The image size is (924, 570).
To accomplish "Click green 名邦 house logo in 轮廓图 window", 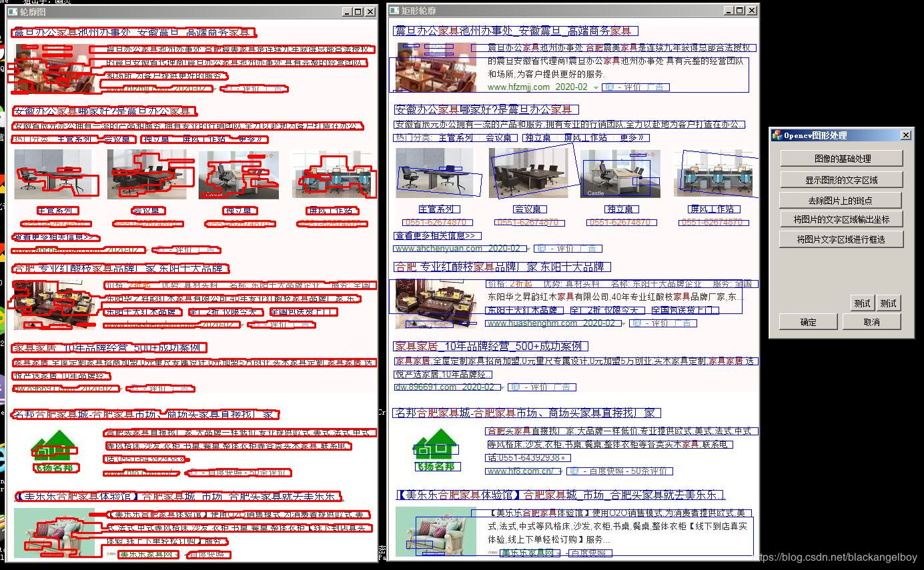I will 55,452.
